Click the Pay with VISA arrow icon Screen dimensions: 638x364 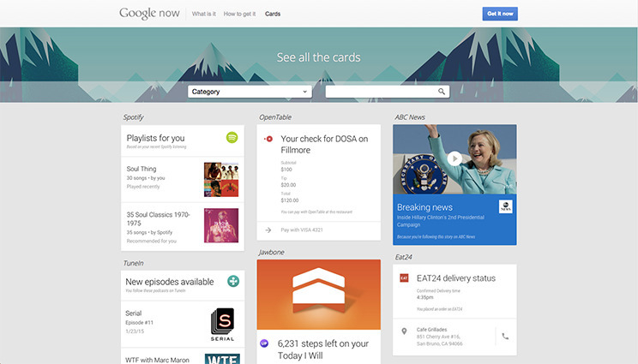(x=268, y=230)
